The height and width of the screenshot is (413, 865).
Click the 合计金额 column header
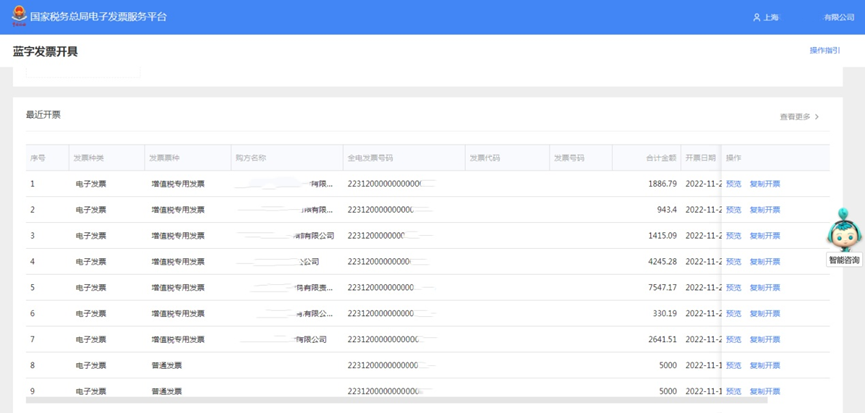660,158
